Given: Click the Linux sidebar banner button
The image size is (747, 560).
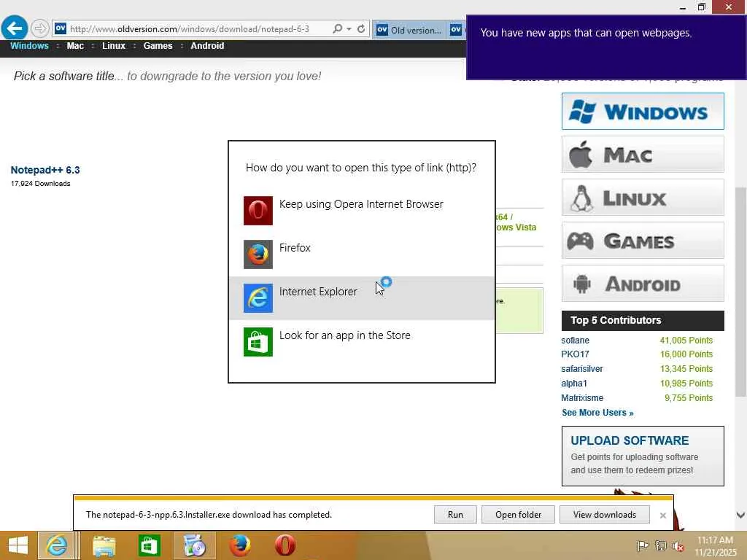Looking at the screenshot, I should (643, 198).
